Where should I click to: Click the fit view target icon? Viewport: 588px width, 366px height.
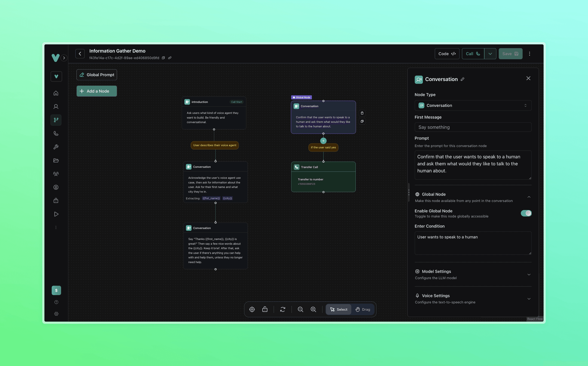click(x=252, y=309)
